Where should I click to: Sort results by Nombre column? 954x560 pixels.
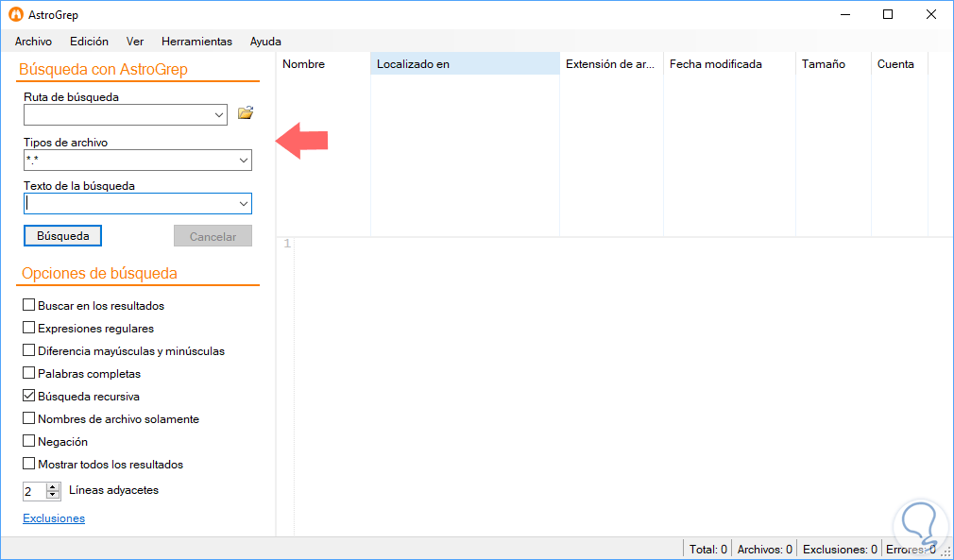pos(324,64)
